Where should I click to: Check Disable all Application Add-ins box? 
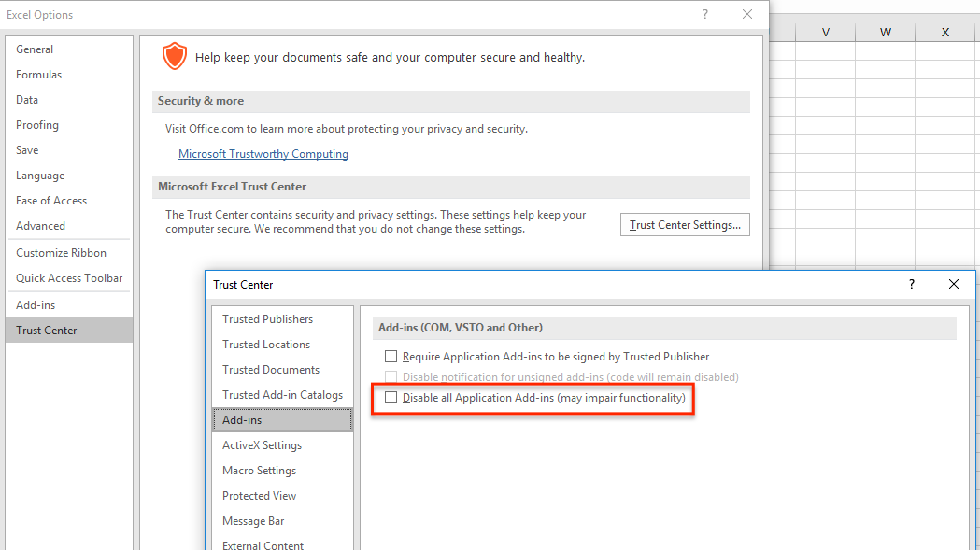tap(391, 398)
